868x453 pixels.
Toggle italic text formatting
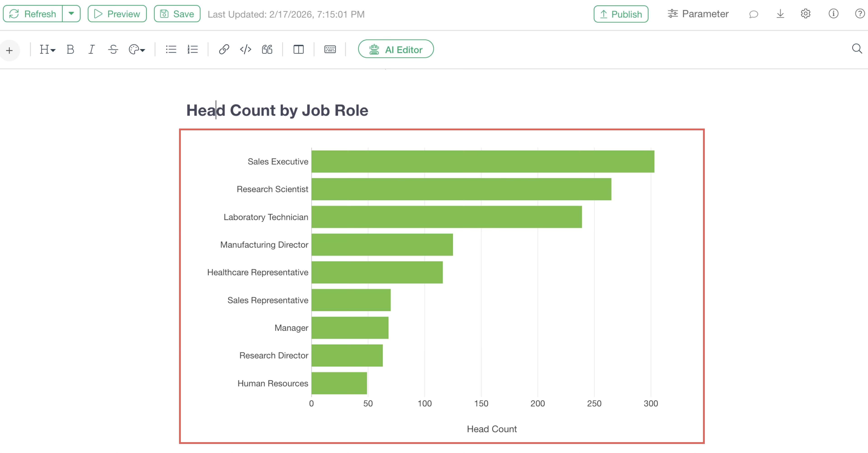tap(91, 50)
